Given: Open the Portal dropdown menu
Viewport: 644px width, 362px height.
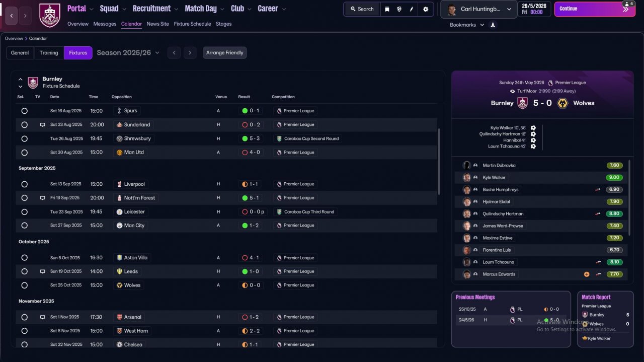Looking at the screenshot, I should (x=80, y=9).
